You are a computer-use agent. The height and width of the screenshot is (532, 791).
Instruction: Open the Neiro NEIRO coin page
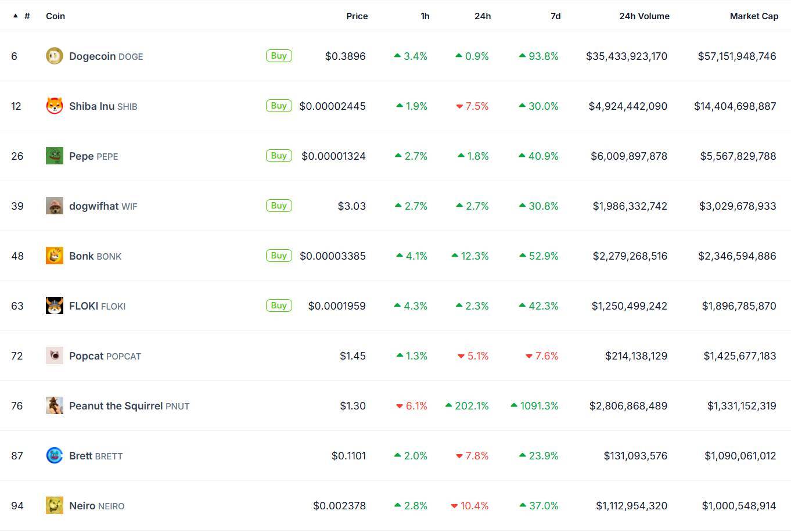point(97,506)
